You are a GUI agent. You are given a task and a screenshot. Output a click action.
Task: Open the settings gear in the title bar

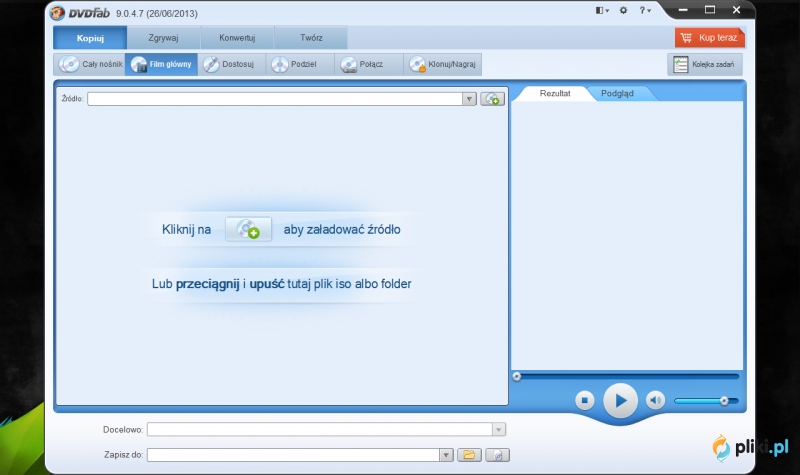tap(623, 10)
